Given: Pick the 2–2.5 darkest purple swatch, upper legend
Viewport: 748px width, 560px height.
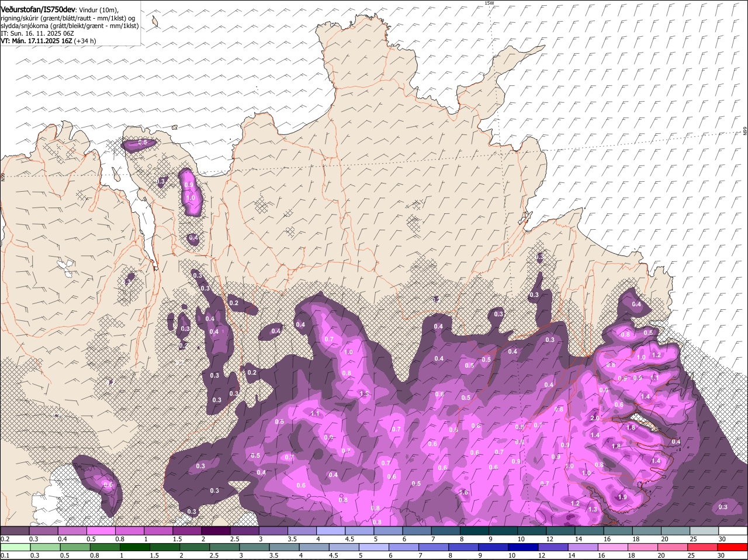Looking at the screenshot, I should click(216, 530).
